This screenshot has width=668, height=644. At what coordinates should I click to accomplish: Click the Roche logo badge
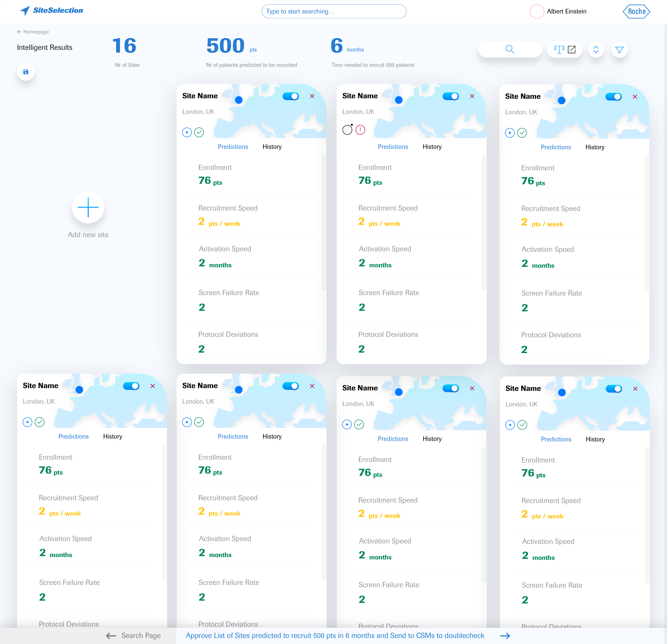click(636, 12)
